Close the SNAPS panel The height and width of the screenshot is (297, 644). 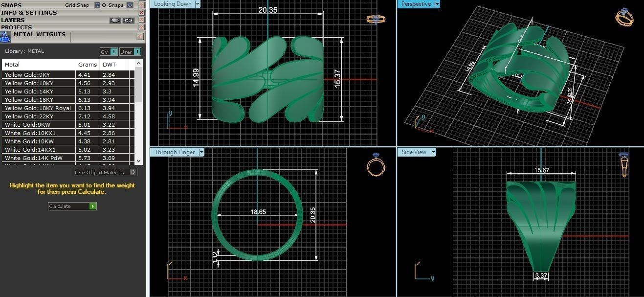point(141,5)
